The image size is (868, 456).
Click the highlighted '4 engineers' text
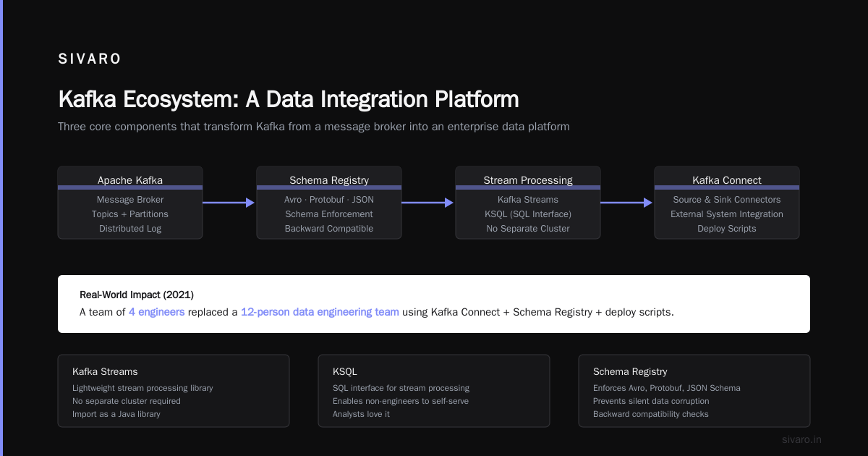(x=157, y=313)
